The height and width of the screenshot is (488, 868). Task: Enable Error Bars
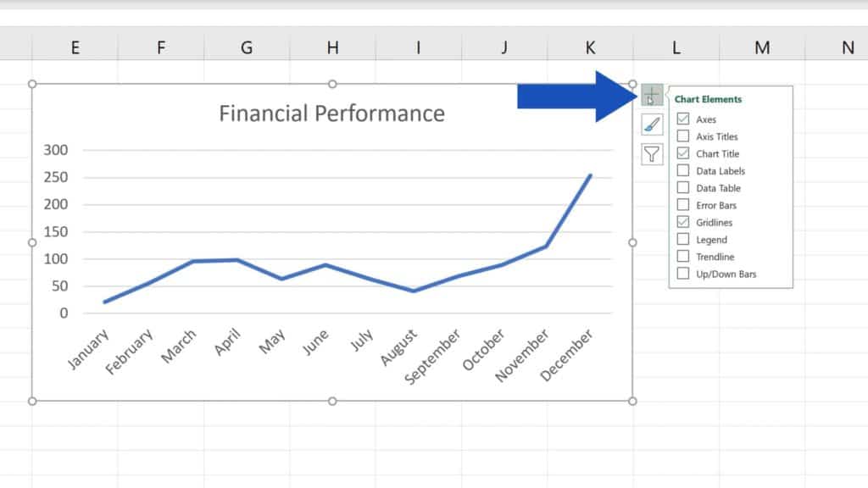pos(682,204)
